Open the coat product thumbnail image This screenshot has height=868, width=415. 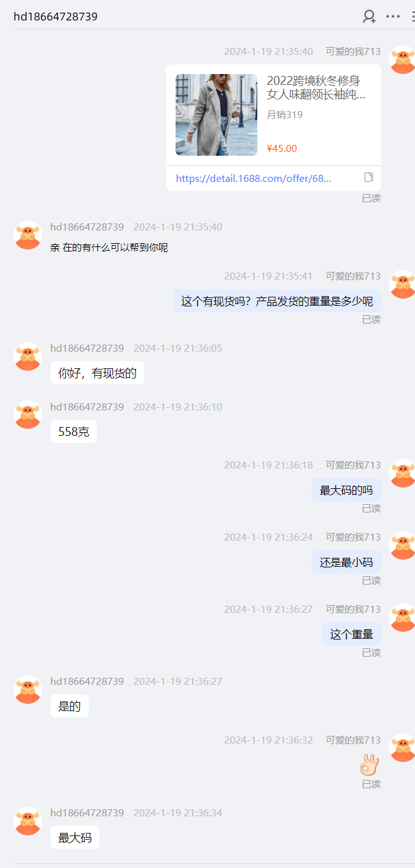[x=216, y=115]
